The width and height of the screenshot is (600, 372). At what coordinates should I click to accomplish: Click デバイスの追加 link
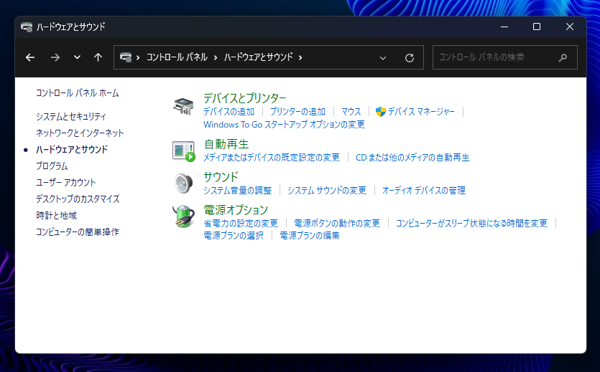tap(229, 111)
